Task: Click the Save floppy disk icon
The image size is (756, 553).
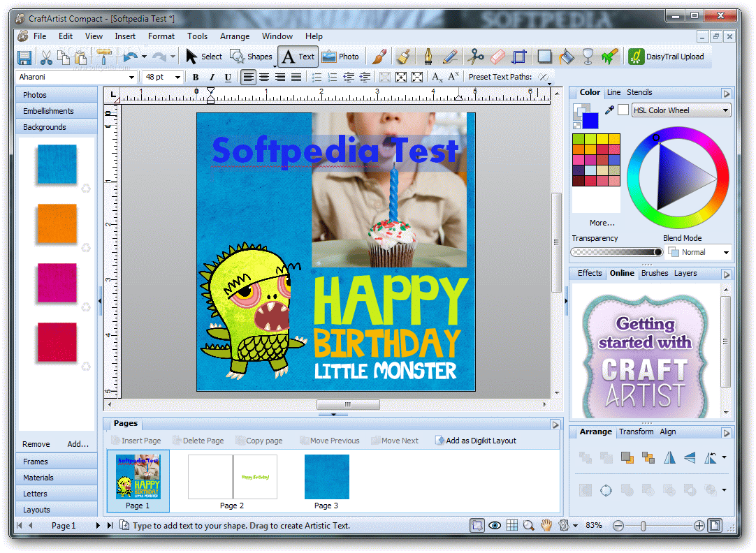Action: point(24,57)
